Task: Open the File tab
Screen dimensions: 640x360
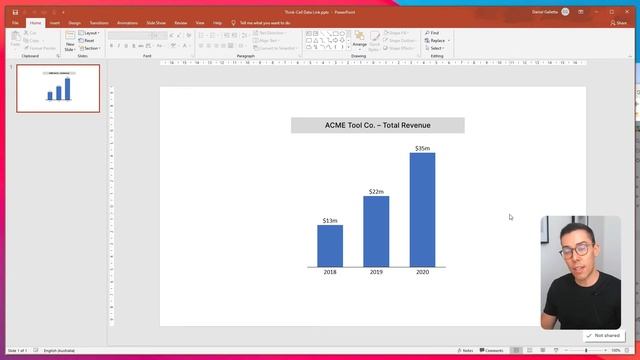Action: tap(15, 23)
